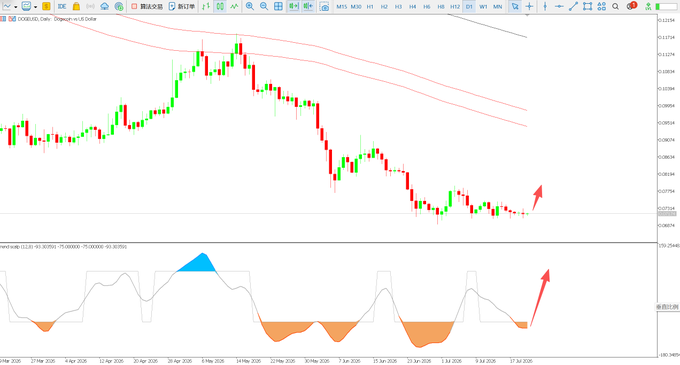Click the 0.12154 price axis label

(x=666, y=20)
